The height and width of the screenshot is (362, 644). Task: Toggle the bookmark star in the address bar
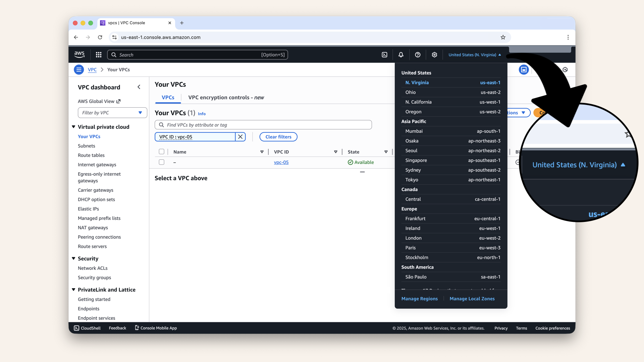[503, 37]
